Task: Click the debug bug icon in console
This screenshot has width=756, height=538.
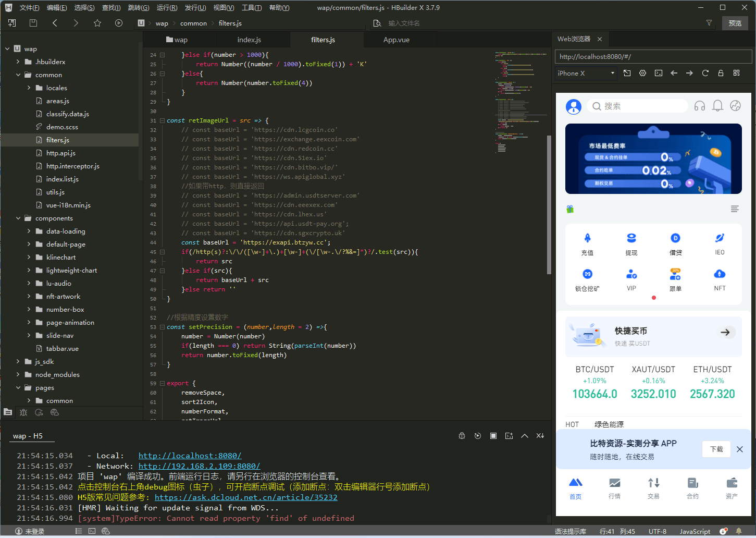Action: tap(462, 436)
